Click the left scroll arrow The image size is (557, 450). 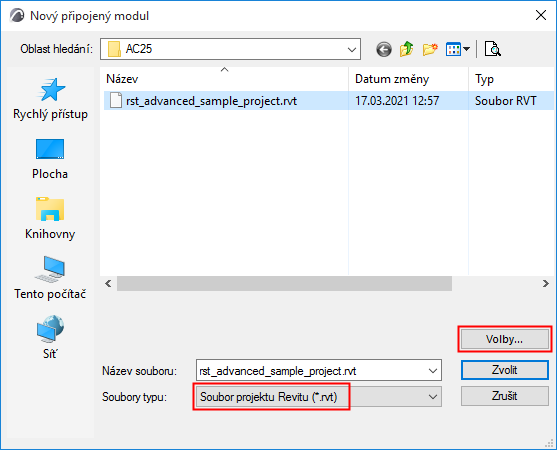click(108, 283)
